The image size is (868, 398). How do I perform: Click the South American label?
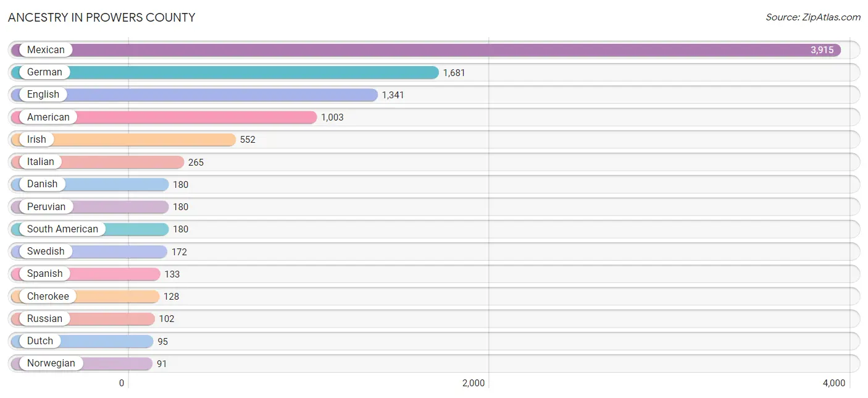click(62, 229)
